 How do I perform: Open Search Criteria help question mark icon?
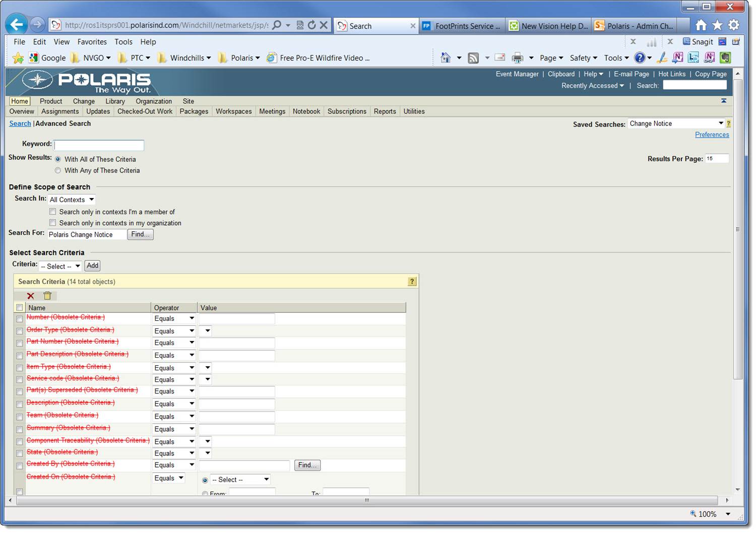pyautogui.click(x=412, y=282)
